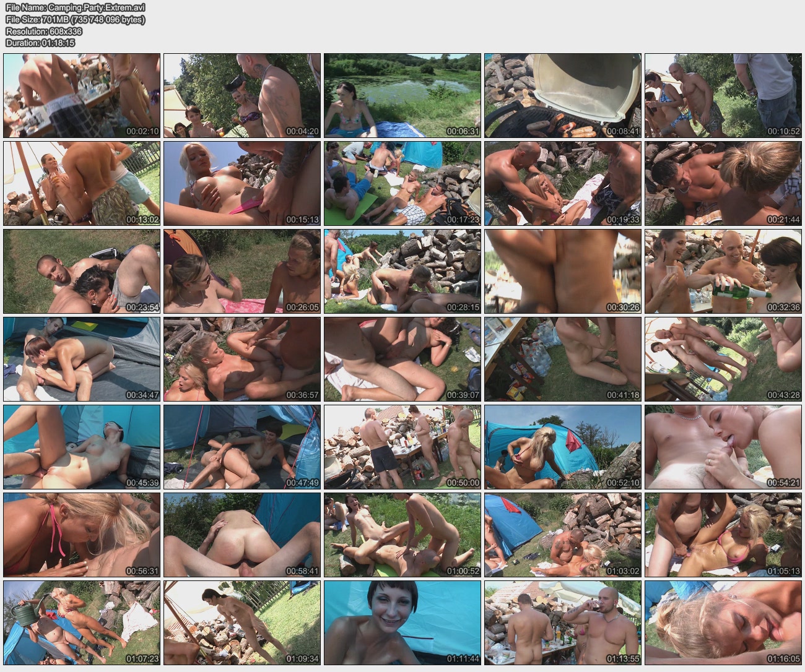Select the frame timestamped 00:26:05

[242, 271]
